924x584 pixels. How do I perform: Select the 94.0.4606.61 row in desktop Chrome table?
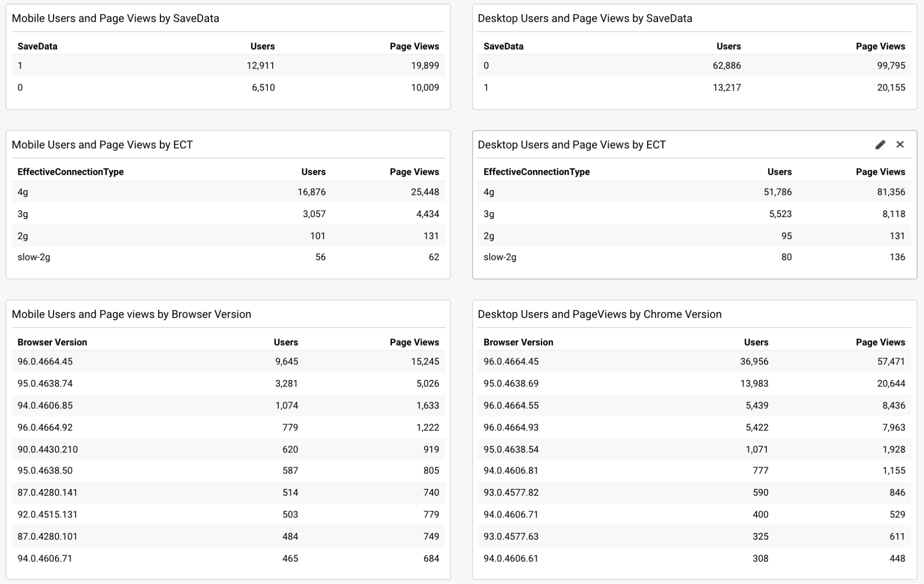click(510, 558)
